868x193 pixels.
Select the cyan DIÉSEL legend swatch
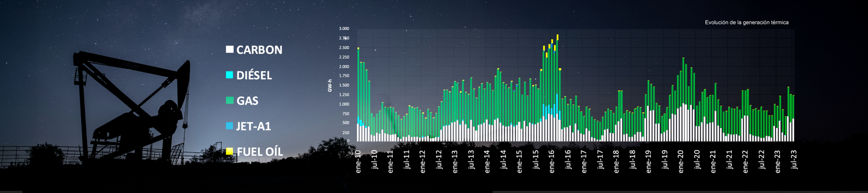point(230,75)
